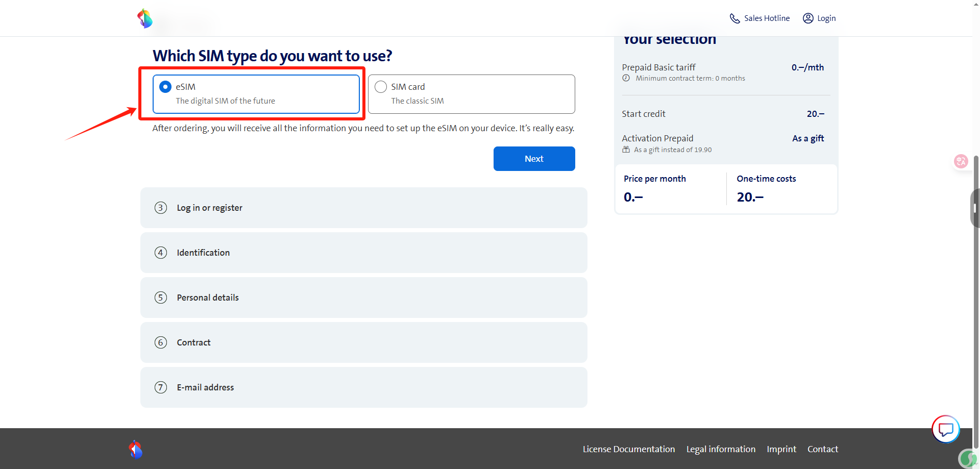This screenshot has width=980, height=469.
Task: Click the Next button
Action: 534,159
